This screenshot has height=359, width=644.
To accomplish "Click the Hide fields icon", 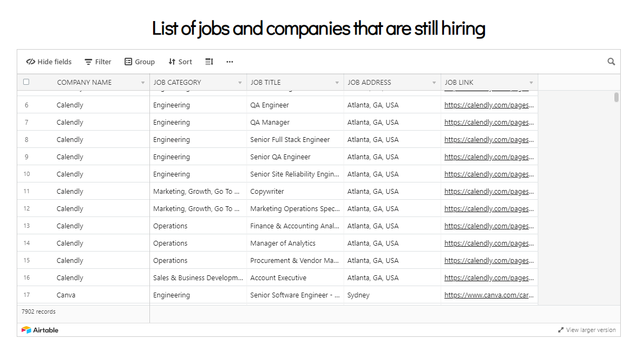I will point(31,62).
